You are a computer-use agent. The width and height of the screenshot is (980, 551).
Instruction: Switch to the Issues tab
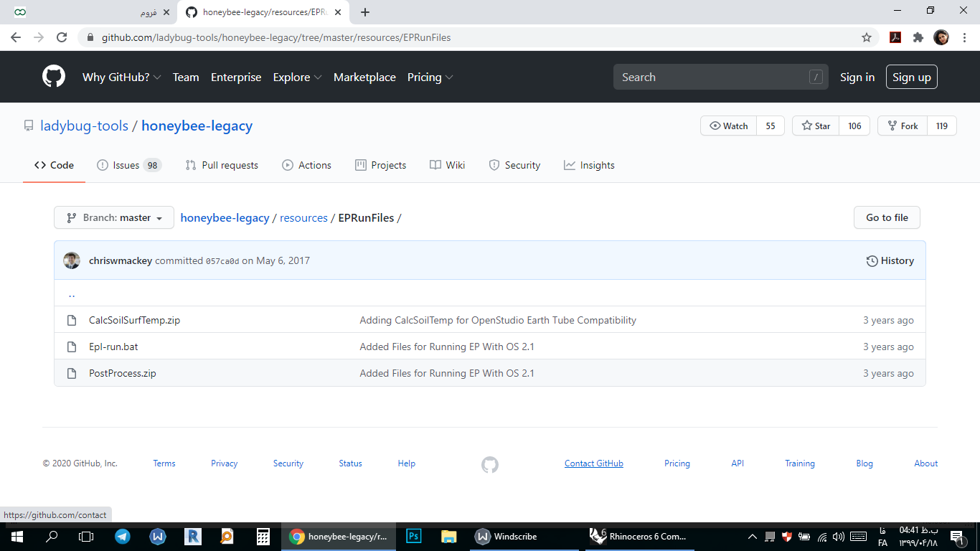pos(129,165)
